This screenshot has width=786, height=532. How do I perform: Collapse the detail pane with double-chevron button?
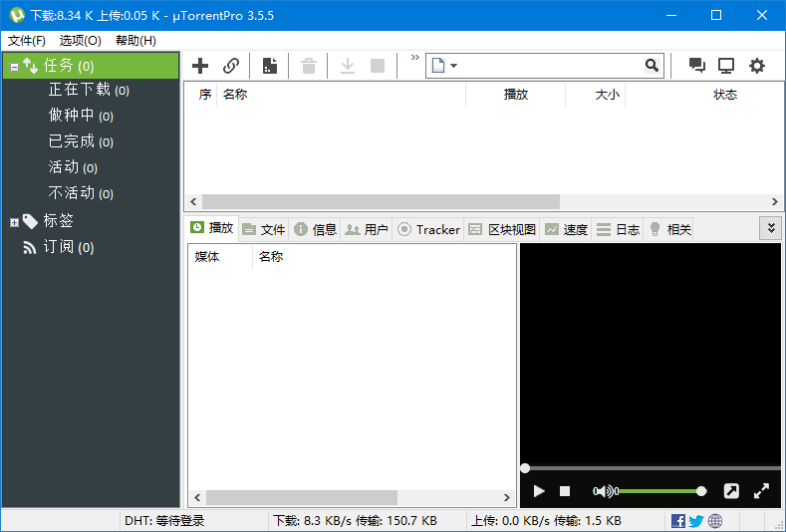[x=771, y=229]
